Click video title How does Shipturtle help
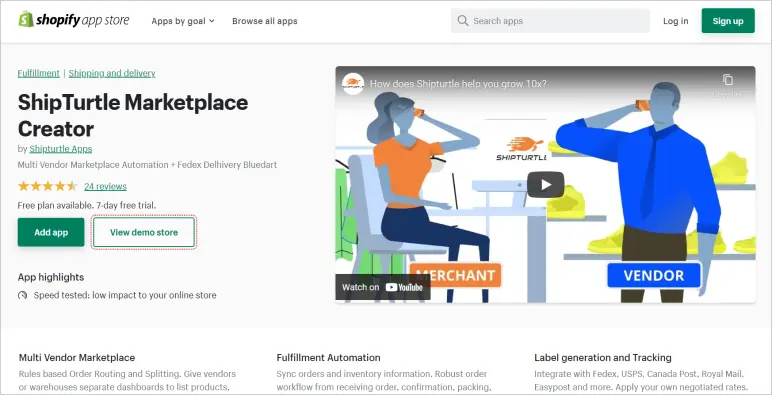This screenshot has height=395, width=772. pyautogui.click(x=458, y=84)
